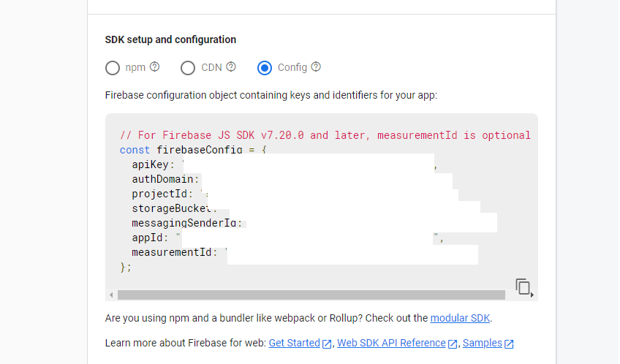Click external link icon after Web SDK API Reference
The height and width of the screenshot is (364, 620).
point(453,344)
